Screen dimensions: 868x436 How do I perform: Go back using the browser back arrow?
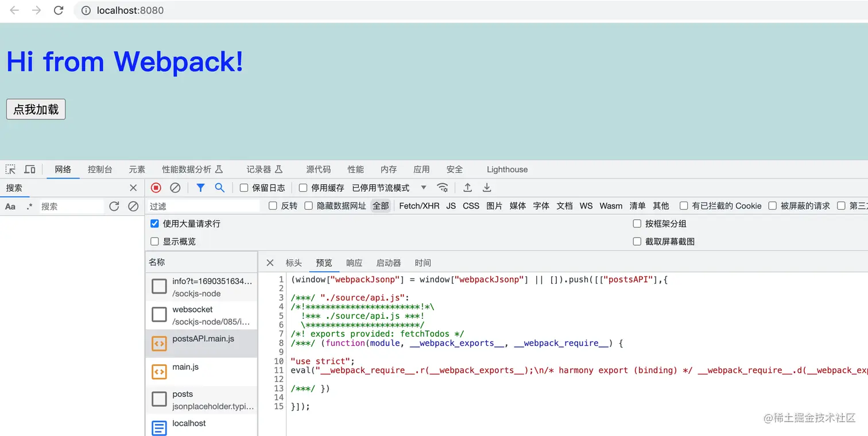tap(14, 10)
